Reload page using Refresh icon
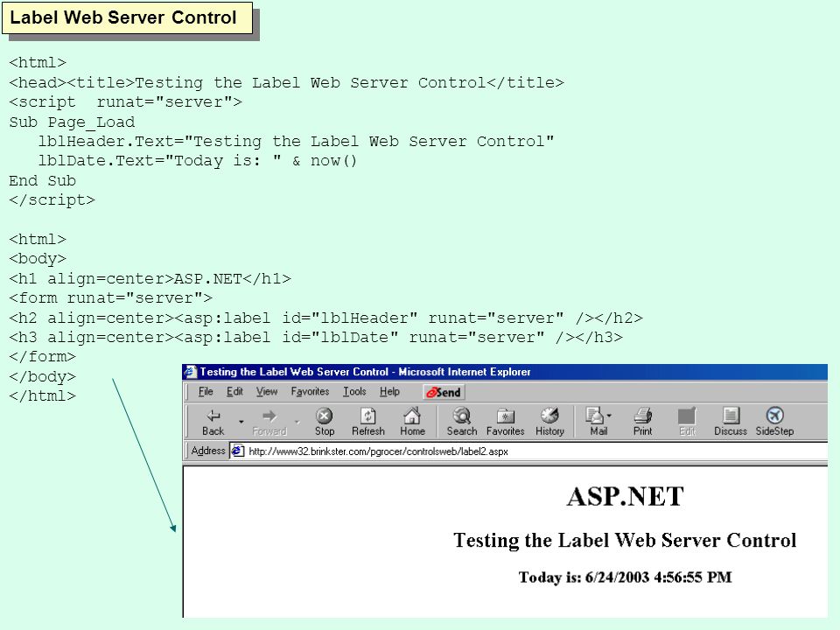Image resolution: width=840 pixels, height=630 pixels. point(368,422)
